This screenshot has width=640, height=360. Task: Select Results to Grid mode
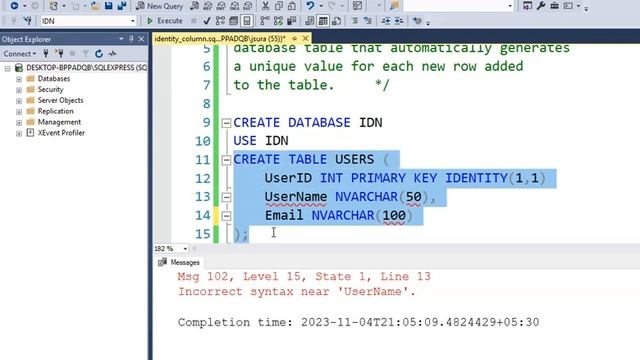coord(323,20)
